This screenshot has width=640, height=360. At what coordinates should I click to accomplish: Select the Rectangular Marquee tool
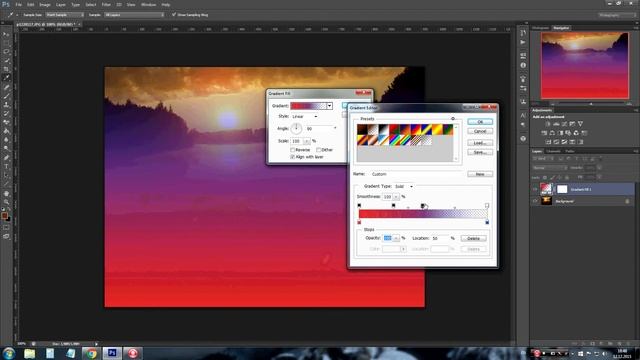pyautogui.click(x=6, y=43)
